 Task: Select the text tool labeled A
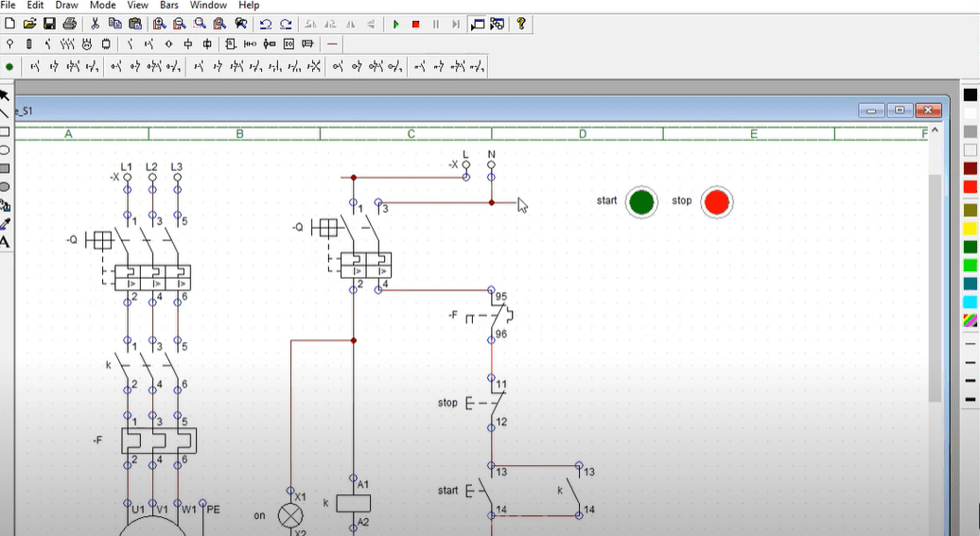(5, 242)
